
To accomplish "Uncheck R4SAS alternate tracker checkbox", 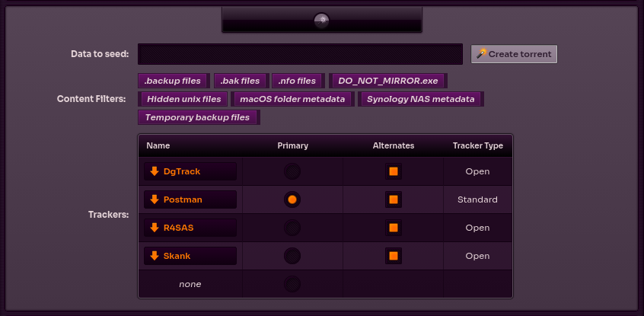I will [394, 228].
